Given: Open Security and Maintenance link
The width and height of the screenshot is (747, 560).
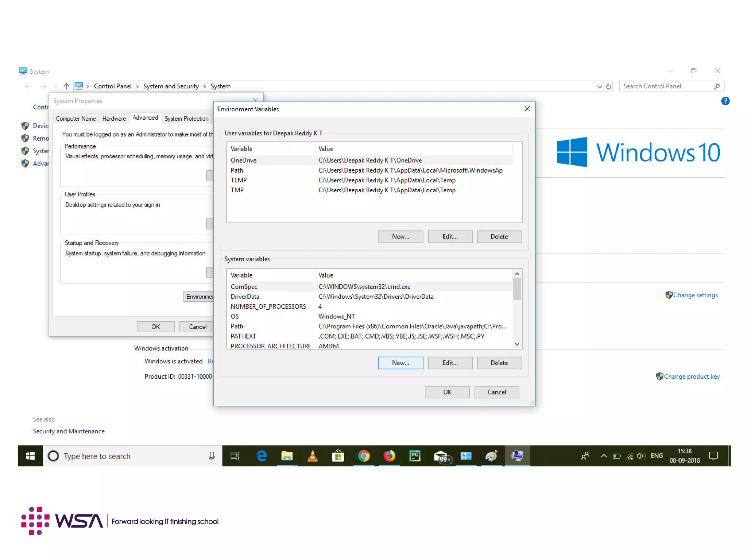Looking at the screenshot, I should tap(69, 431).
